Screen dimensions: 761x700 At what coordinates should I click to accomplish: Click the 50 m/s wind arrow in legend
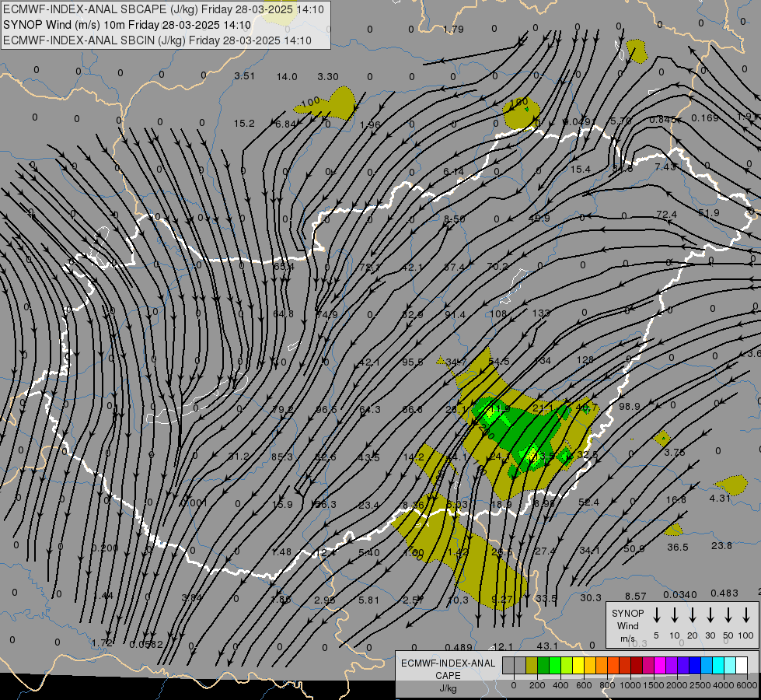(x=728, y=614)
